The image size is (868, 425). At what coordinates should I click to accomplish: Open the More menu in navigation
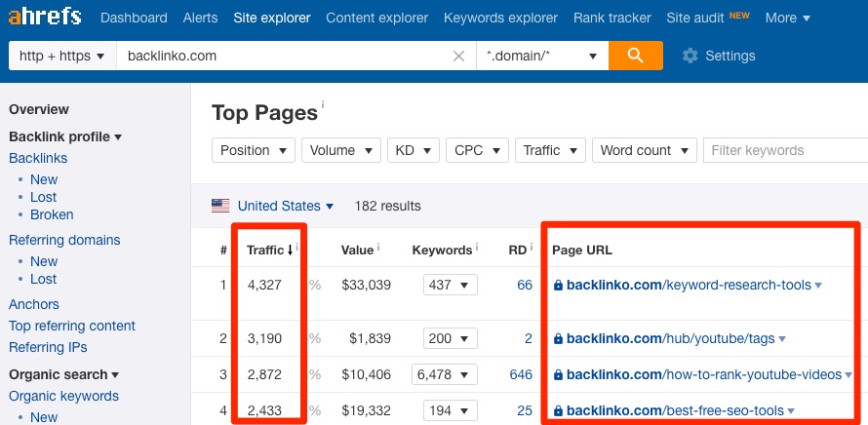click(x=787, y=18)
